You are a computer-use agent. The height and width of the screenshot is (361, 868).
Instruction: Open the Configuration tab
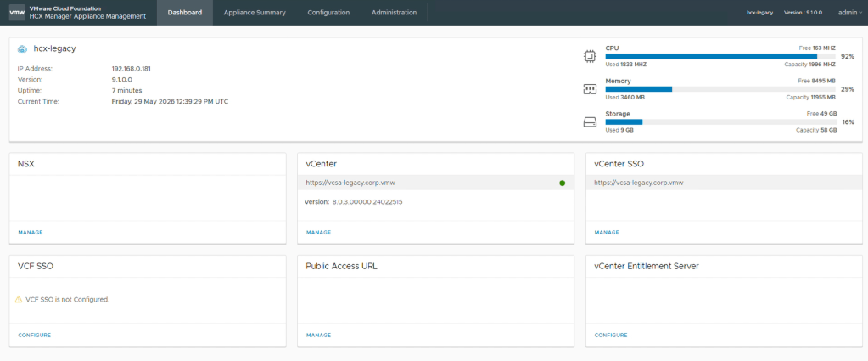pos(328,13)
